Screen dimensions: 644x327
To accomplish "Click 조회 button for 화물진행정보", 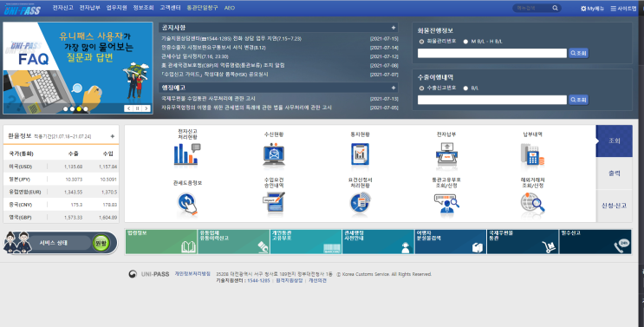I will (x=578, y=53).
